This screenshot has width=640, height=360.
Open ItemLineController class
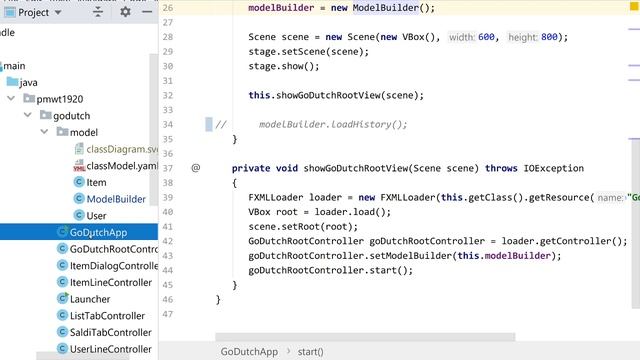click(x=111, y=282)
